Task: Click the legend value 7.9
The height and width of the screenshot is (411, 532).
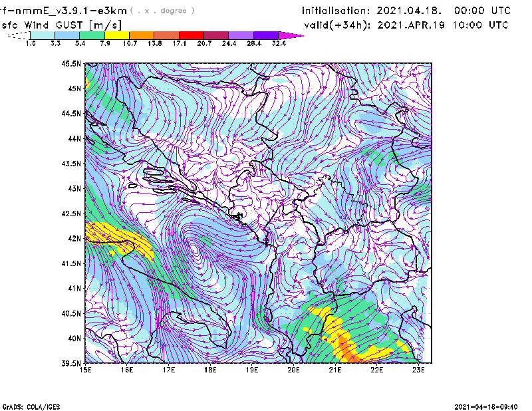Action: pyautogui.click(x=105, y=43)
